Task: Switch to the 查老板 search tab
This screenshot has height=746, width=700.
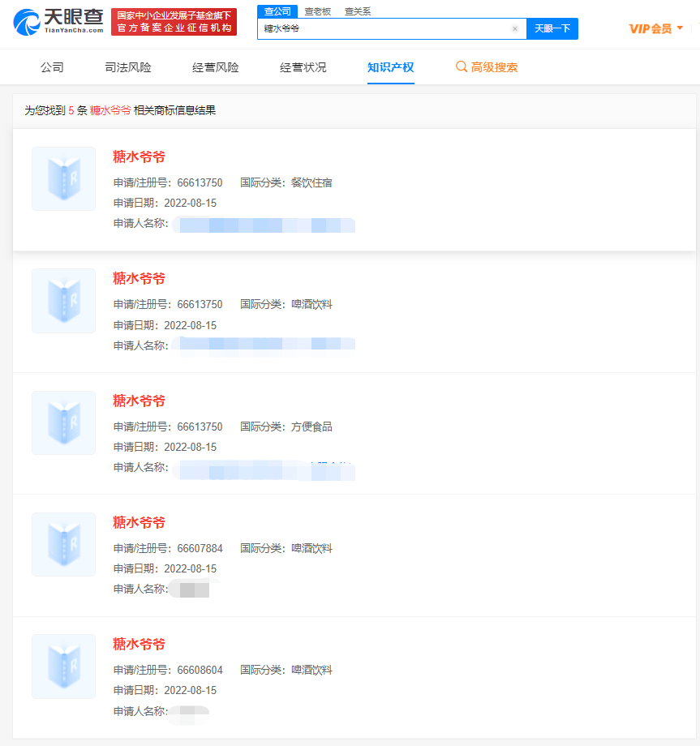Action: click(318, 11)
